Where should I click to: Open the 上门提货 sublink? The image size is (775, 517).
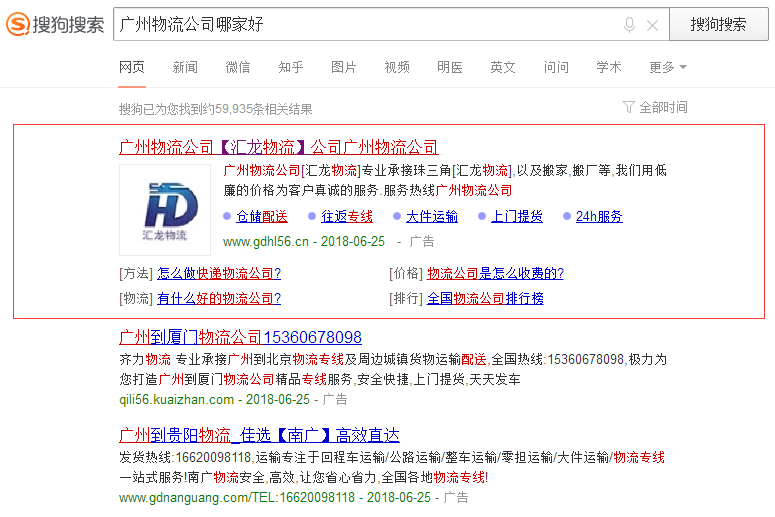(x=517, y=216)
